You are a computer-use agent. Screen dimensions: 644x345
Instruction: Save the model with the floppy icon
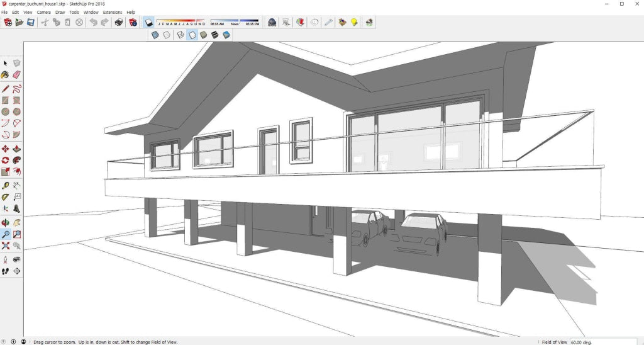point(30,23)
